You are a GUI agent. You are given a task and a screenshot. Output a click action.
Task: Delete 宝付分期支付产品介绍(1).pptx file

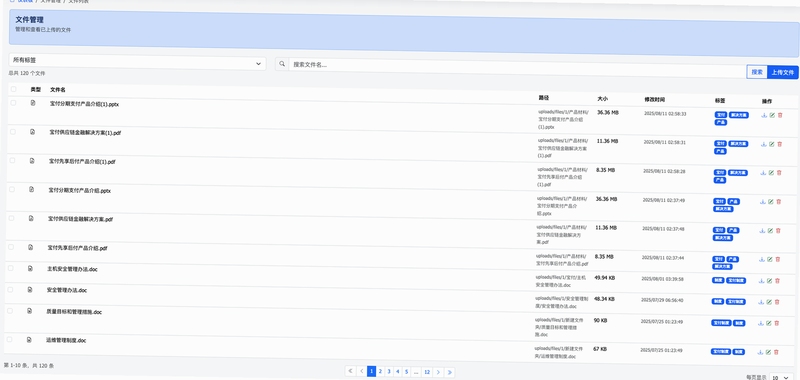tap(780, 115)
